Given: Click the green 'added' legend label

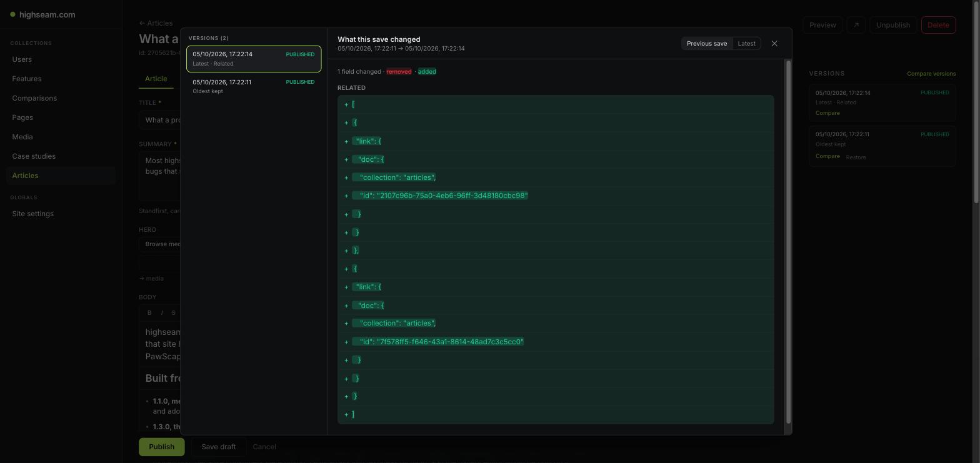Looking at the screenshot, I should click(427, 72).
